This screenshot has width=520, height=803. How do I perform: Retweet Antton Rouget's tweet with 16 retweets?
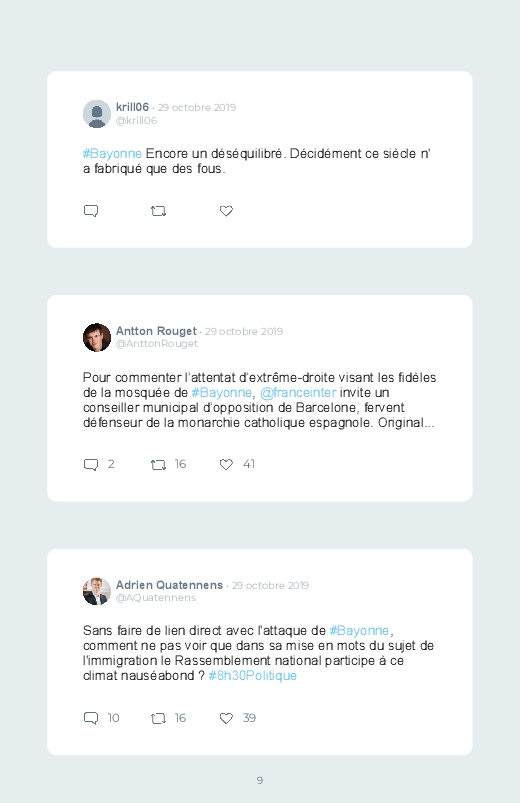click(x=158, y=464)
